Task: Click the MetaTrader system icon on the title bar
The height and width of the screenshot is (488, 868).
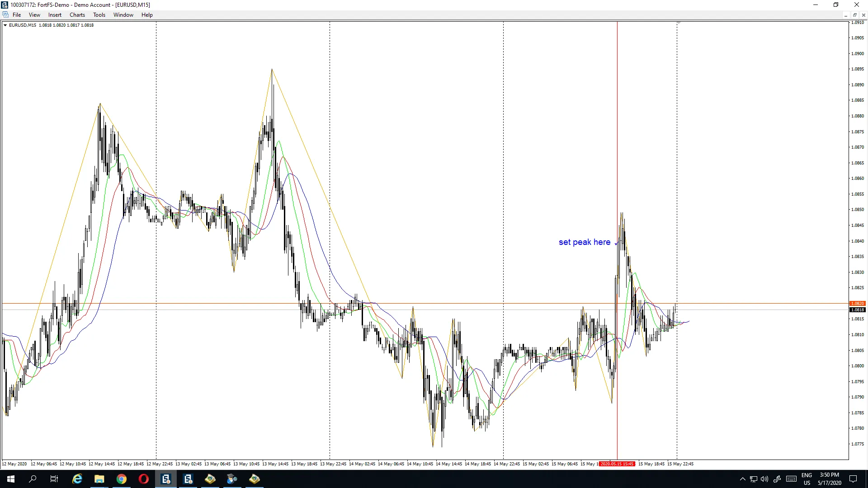Action: 5,5
